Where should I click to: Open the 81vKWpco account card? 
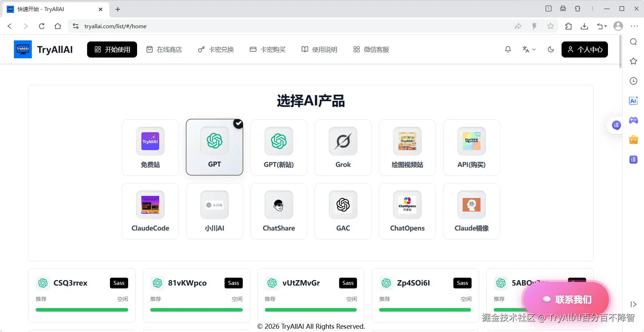(x=196, y=296)
